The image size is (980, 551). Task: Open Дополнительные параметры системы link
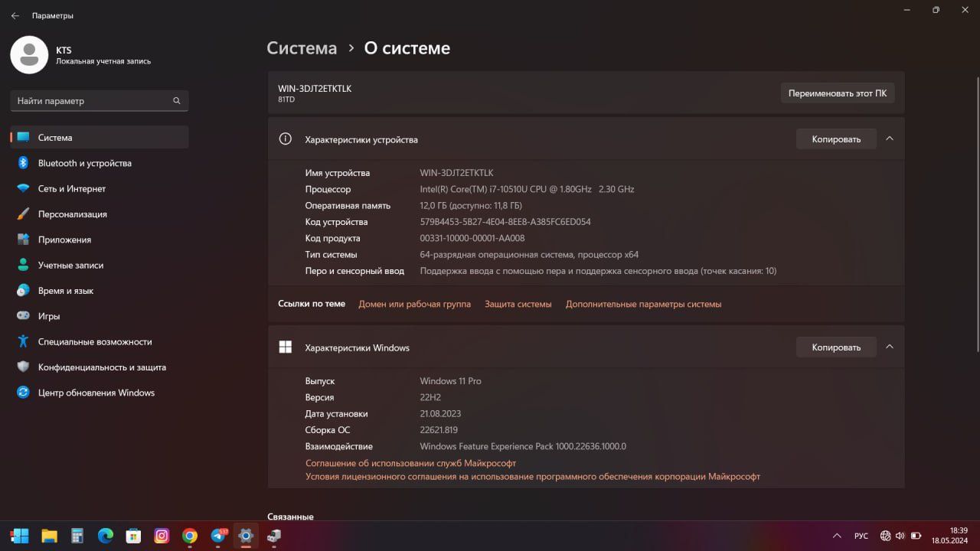pos(643,304)
